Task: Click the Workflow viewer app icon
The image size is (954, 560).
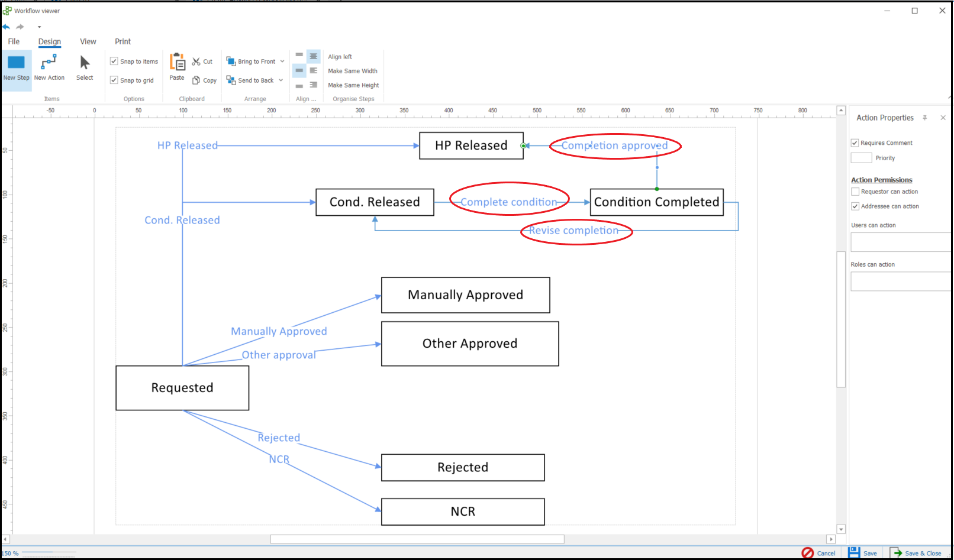Action: [7, 11]
